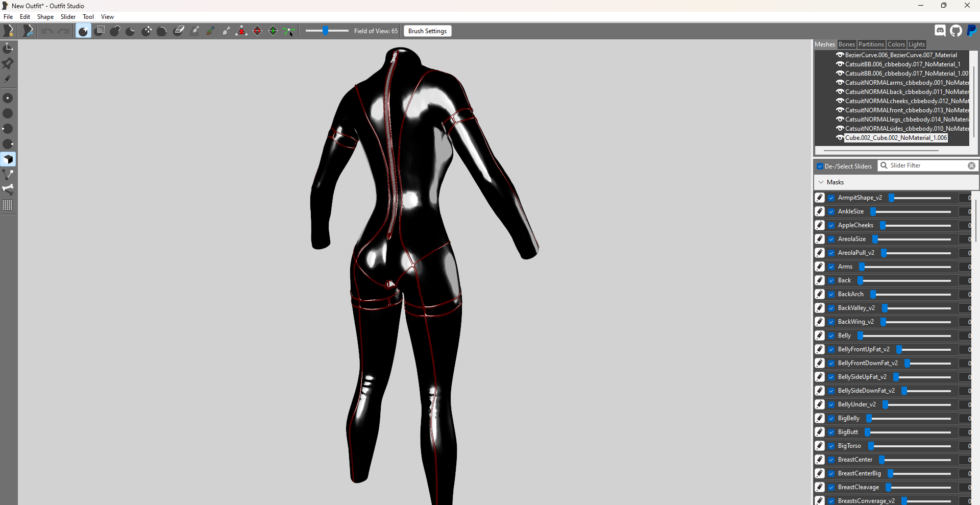Select the Alpha brush tool
Image resolution: width=980 pixels, height=505 pixels.
coord(226,31)
